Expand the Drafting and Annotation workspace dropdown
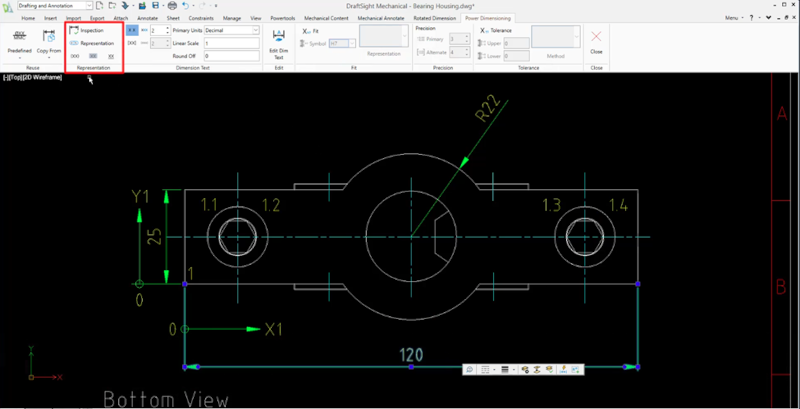Image resolution: width=800 pixels, height=409 pixels. pos(86,6)
